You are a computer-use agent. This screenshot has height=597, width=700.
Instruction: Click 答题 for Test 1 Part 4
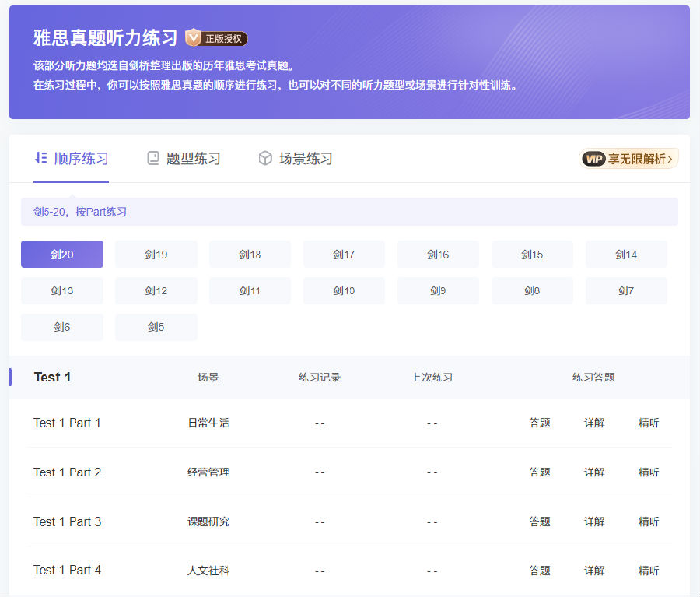pyautogui.click(x=540, y=571)
